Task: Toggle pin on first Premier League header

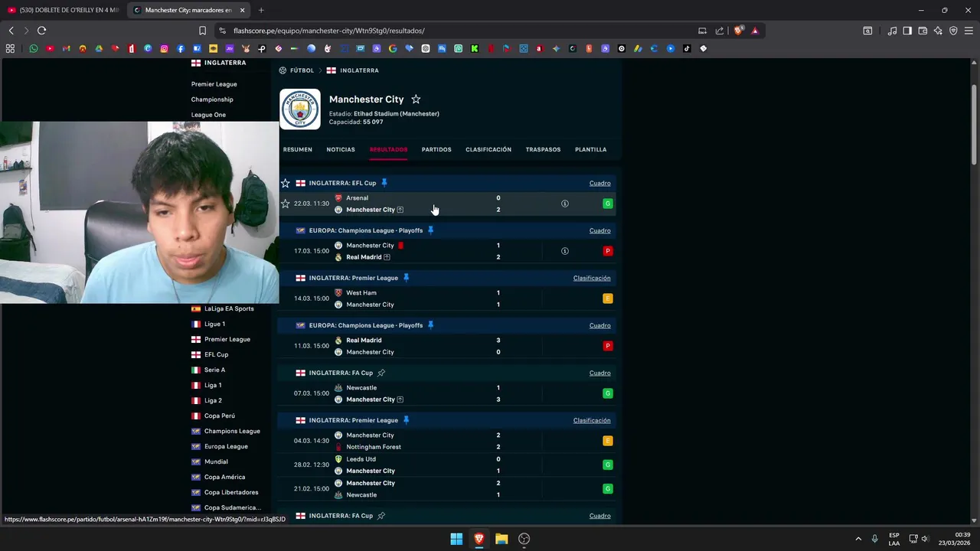Action: click(x=406, y=278)
